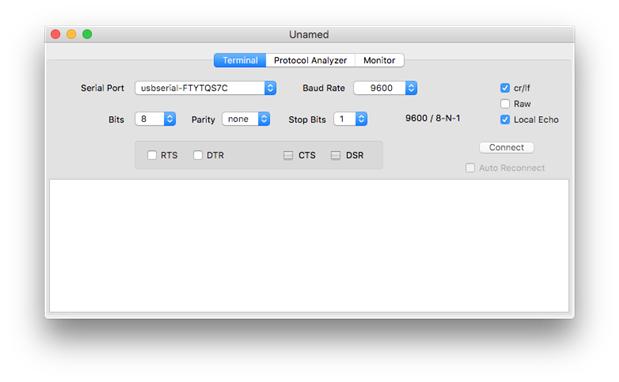Click inside the terminal output area
This screenshot has width=619, height=382.
[309, 245]
